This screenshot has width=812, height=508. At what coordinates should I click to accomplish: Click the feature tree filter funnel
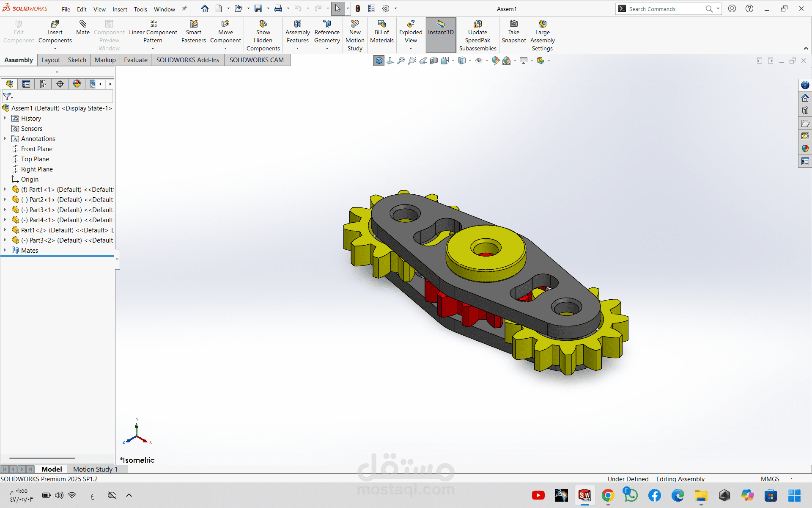(7, 97)
